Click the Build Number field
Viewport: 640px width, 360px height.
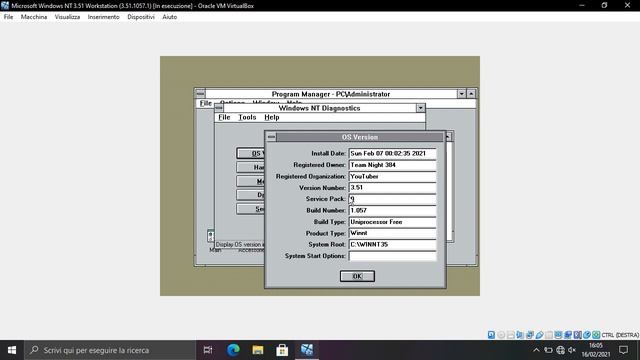pyautogui.click(x=392, y=210)
